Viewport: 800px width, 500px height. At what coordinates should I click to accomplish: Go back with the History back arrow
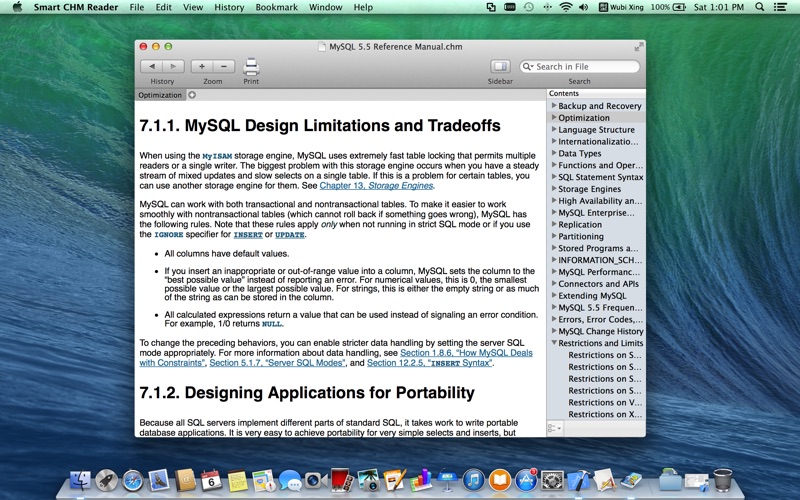click(x=152, y=66)
